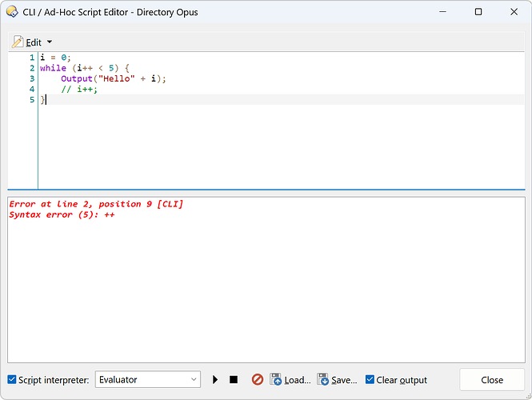Click the red Syntax error message
This screenshot has width=532, height=400.
tap(62, 214)
